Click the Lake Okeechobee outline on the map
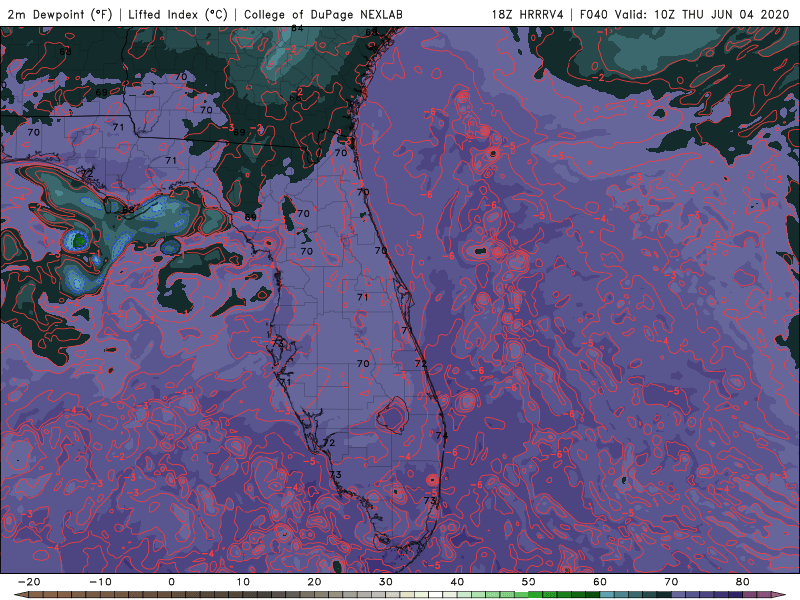The width and height of the screenshot is (800, 600). (x=392, y=415)
